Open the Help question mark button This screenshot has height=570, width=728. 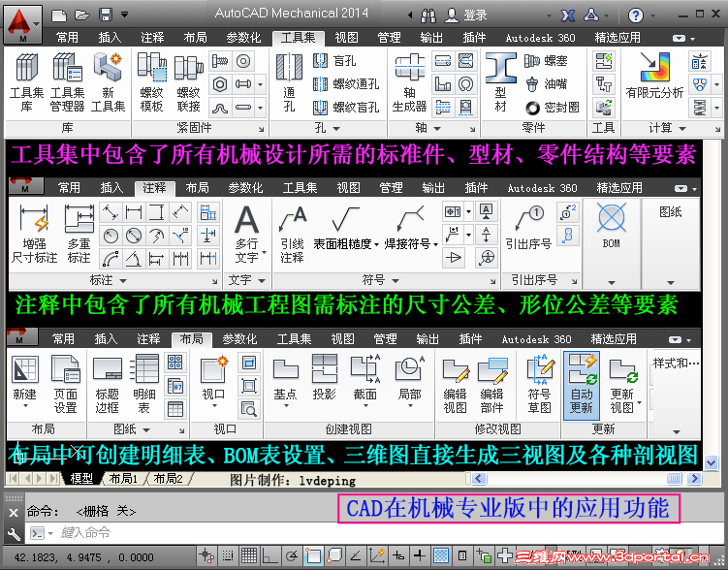click(636, 16)
